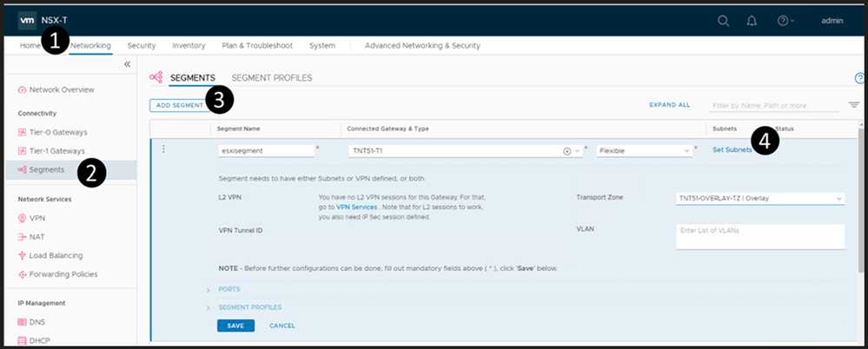Click the Tier-1 Gateways icon

pyautogui.click(x=22, y=151)
